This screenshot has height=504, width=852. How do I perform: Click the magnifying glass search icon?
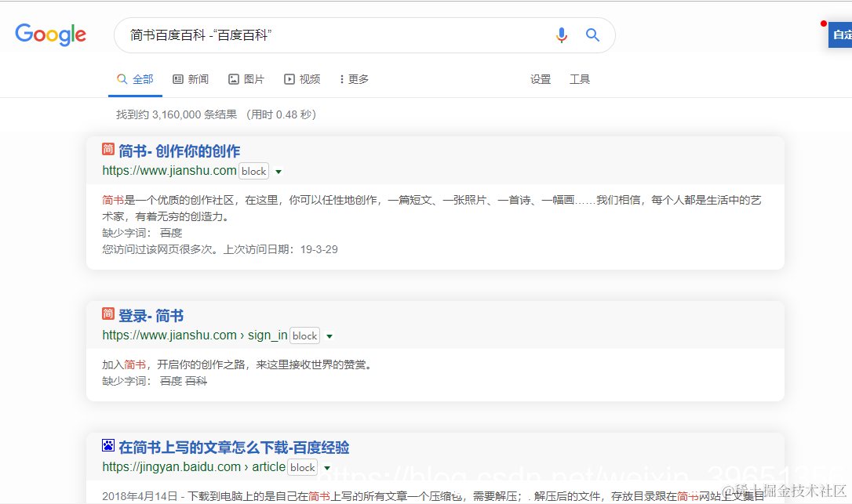pos(592,35)
